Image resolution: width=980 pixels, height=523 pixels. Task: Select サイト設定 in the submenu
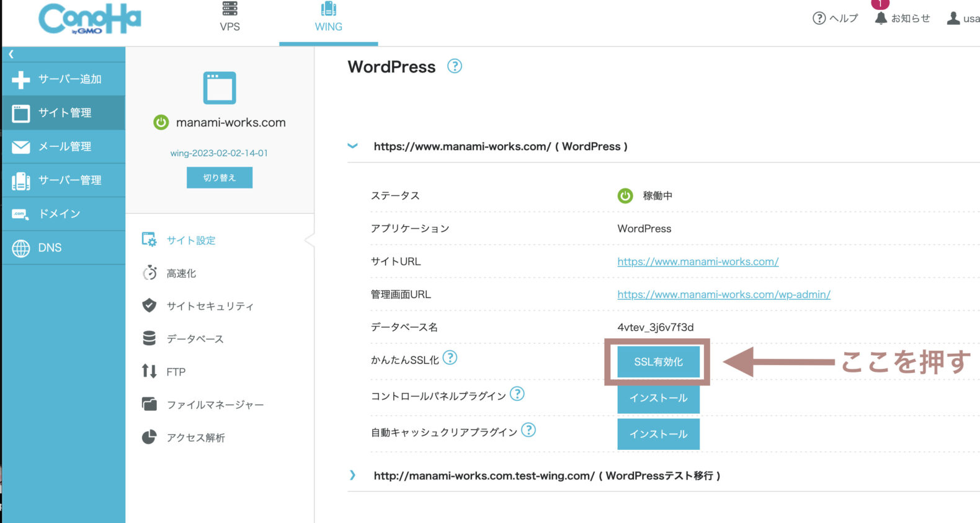point(191,240)
